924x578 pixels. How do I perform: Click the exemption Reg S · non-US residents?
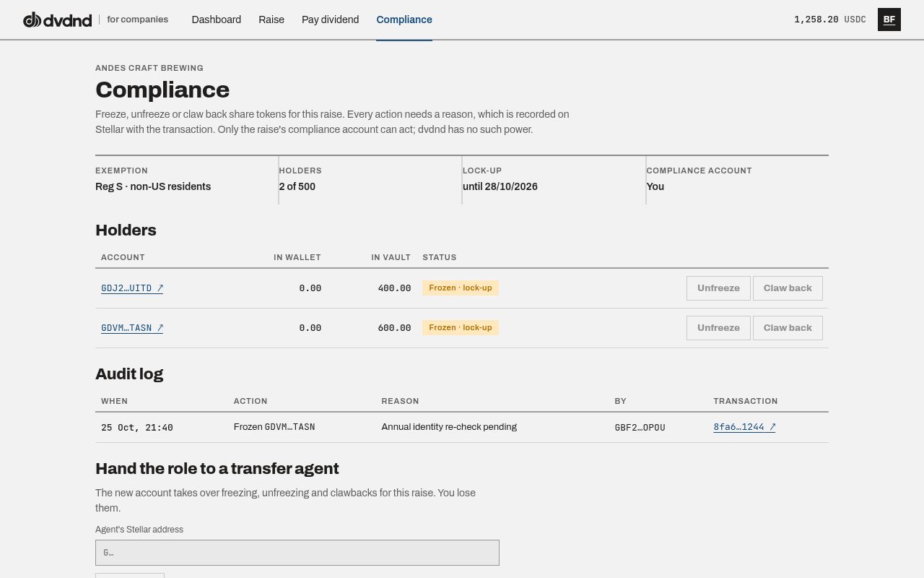pyautogui.click(x=153, y=186)
